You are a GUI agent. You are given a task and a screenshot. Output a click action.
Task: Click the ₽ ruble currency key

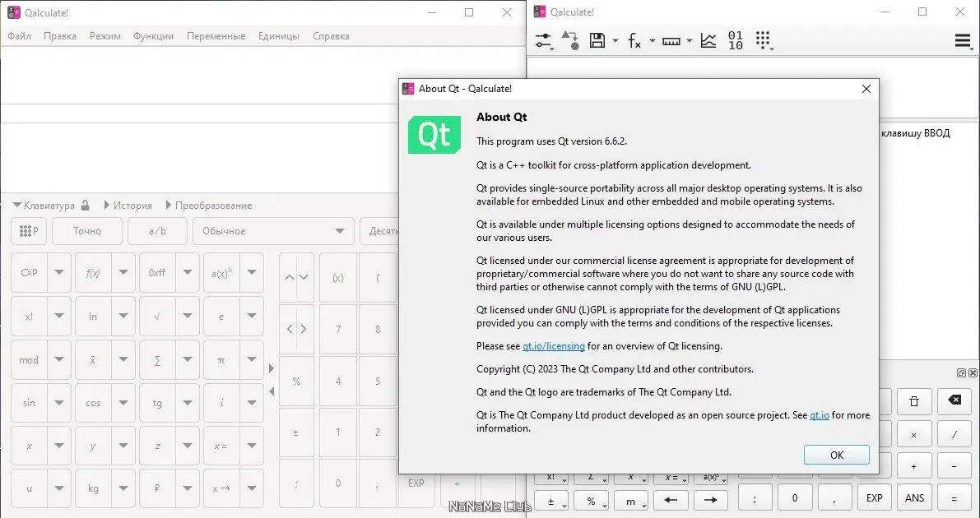coord(157,488)
